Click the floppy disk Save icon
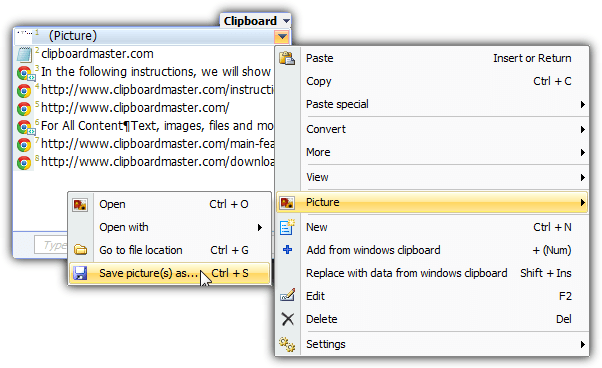 click(x=80, y=273)
